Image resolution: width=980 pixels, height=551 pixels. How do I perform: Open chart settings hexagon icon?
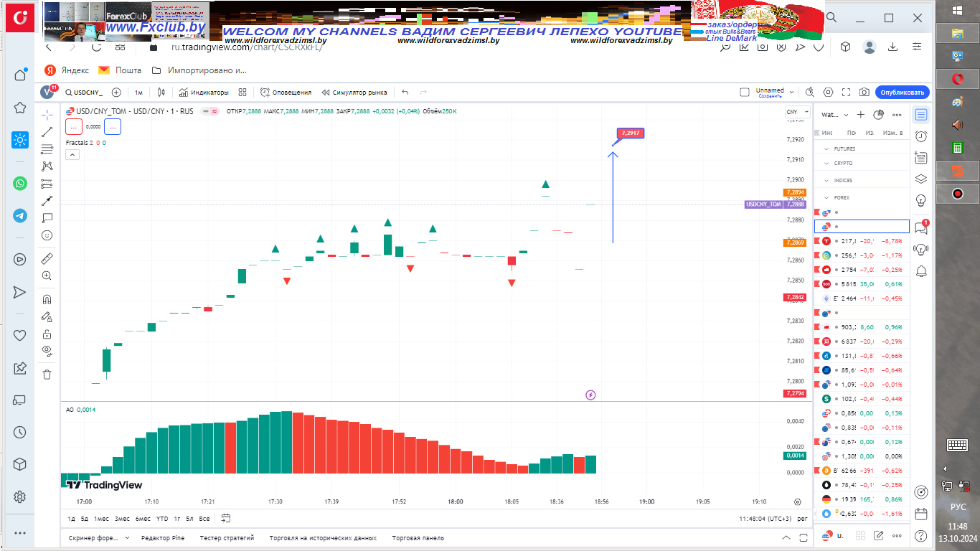tap(829, 93)
